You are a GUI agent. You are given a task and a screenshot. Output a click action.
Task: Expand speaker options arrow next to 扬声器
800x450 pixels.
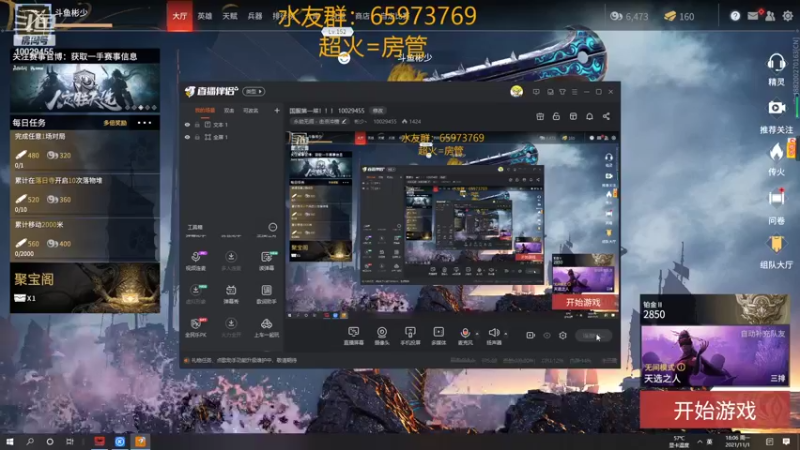(x=506, y=334)
